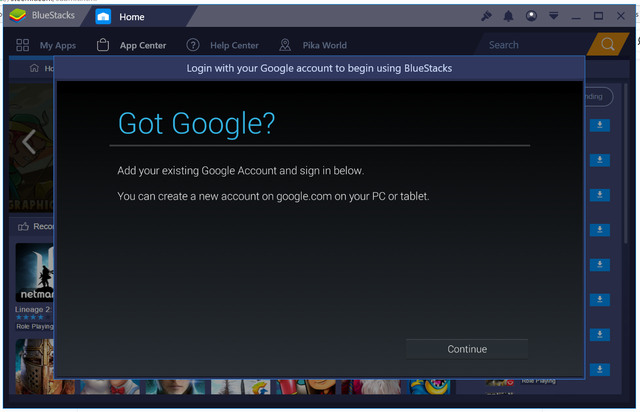
Task: Expand the title bar dropdown arrow menu
Action: pyautogui.click(x=553, y=16)
